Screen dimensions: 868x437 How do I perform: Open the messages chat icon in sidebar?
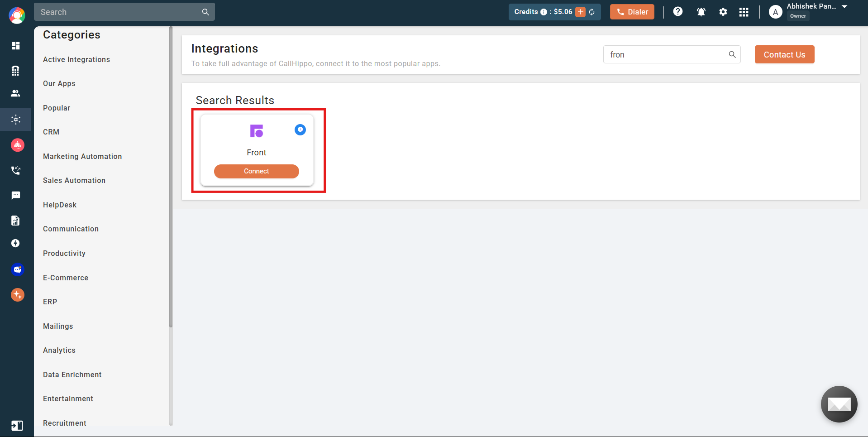coord(16,196)
